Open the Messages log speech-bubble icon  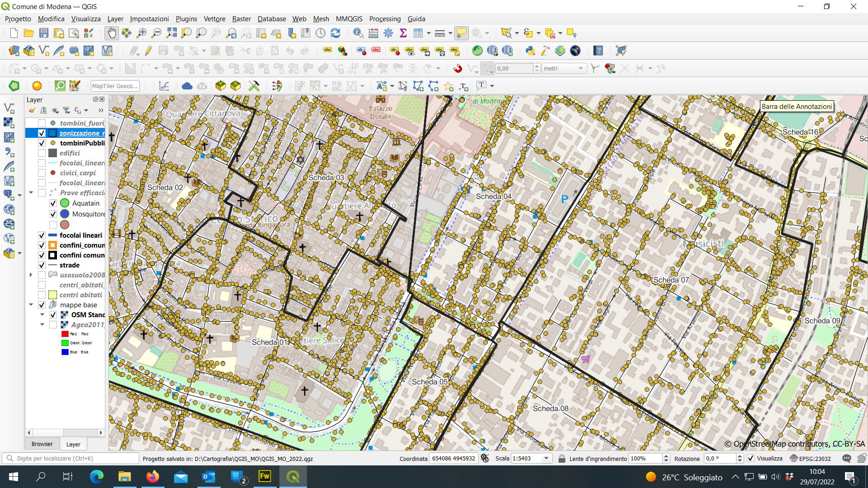tap(846, 458)
